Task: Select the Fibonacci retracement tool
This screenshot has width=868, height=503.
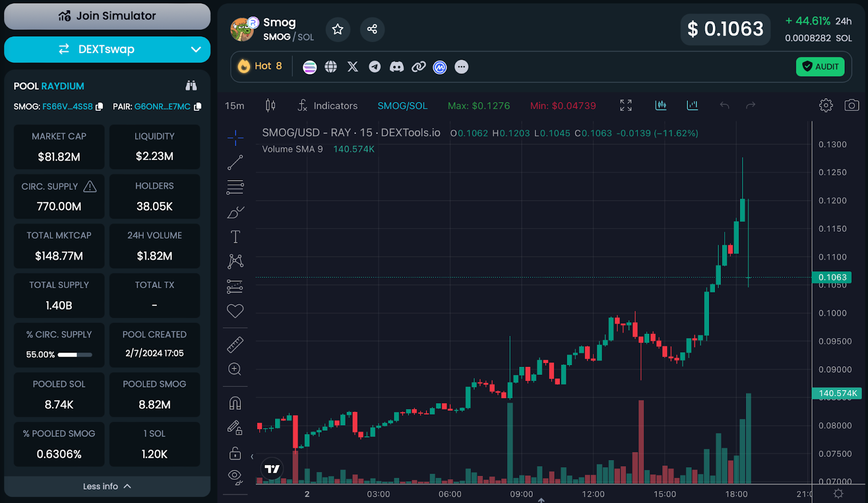Action: 235,187
